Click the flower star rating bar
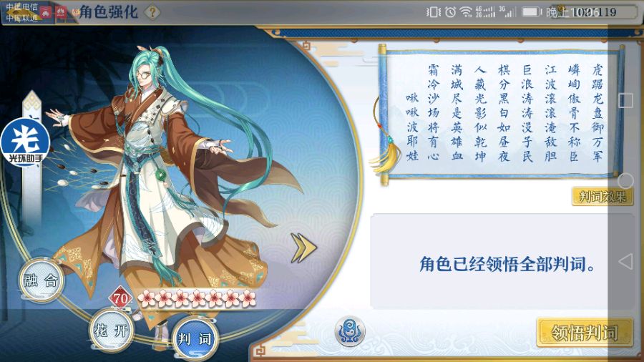The image size is (644, 362). click(x=197, y=298)
